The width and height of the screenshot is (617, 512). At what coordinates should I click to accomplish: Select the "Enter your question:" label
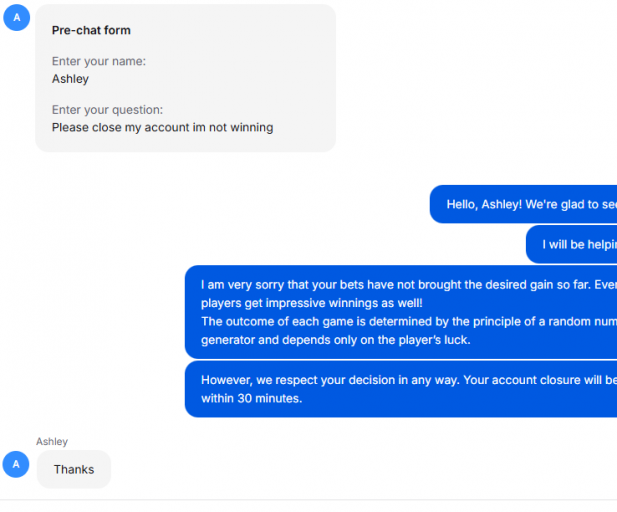coord(107,110)
